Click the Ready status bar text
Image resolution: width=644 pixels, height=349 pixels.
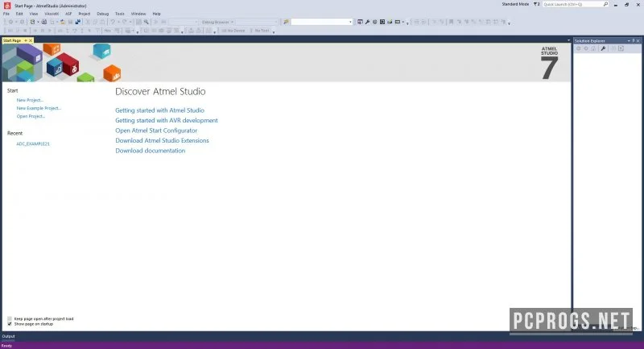pyautogui.click(x=6, y=346)
